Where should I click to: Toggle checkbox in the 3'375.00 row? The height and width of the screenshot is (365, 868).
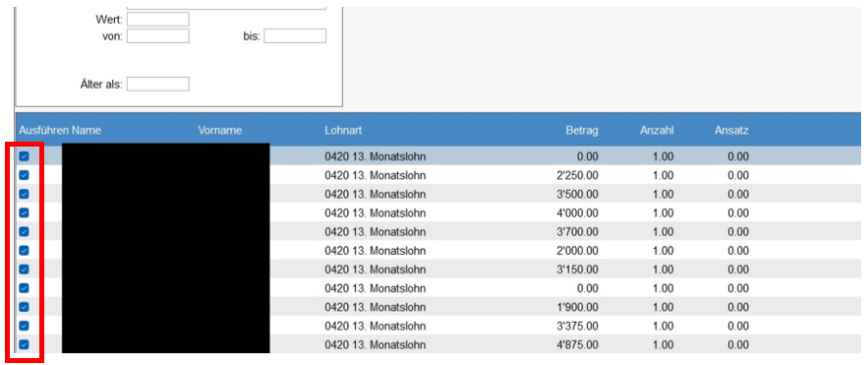pyautogui.click(x=24, y=327)
